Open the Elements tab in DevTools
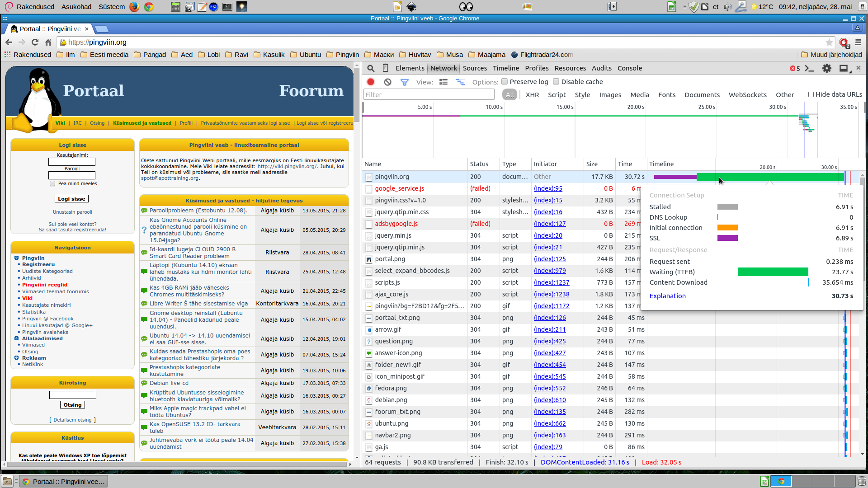The height and width of the screenshot is (488, 868). tap(410, 68)
